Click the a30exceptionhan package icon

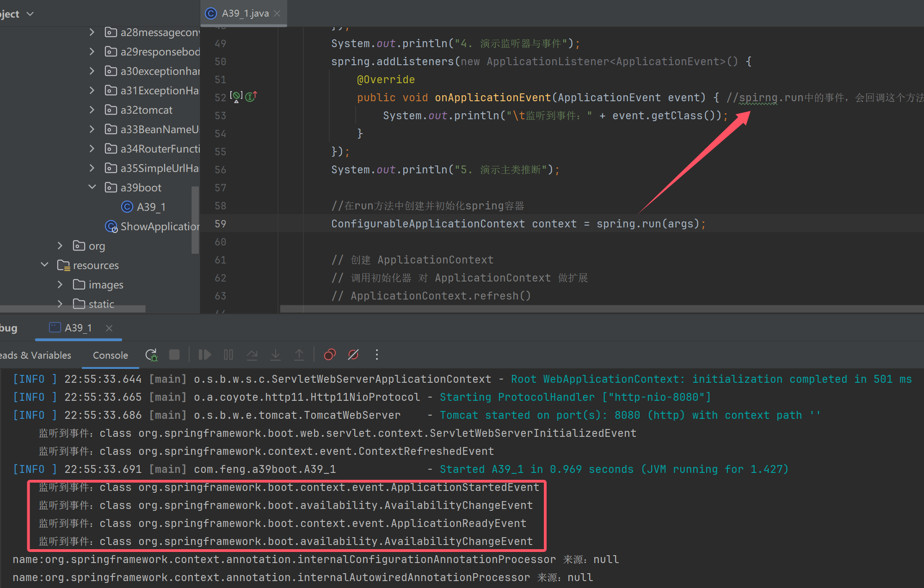pos(111,71)
